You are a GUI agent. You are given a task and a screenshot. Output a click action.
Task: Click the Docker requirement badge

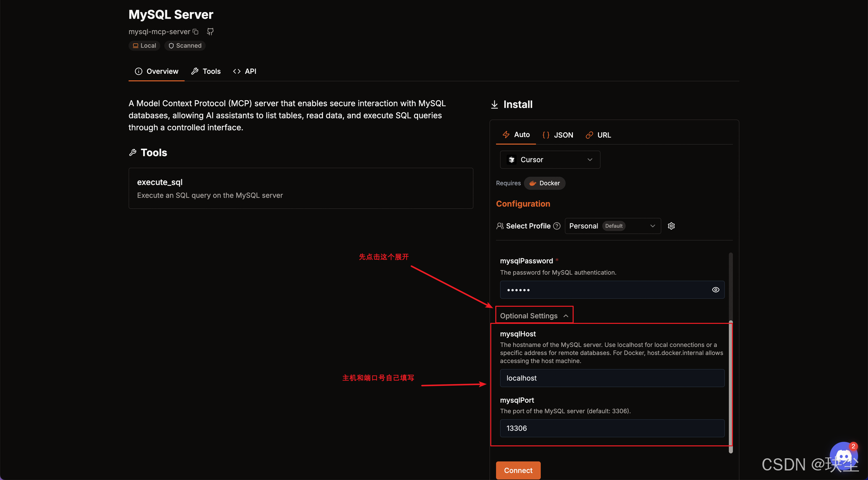pyautogui.click(x=545, y=183)
